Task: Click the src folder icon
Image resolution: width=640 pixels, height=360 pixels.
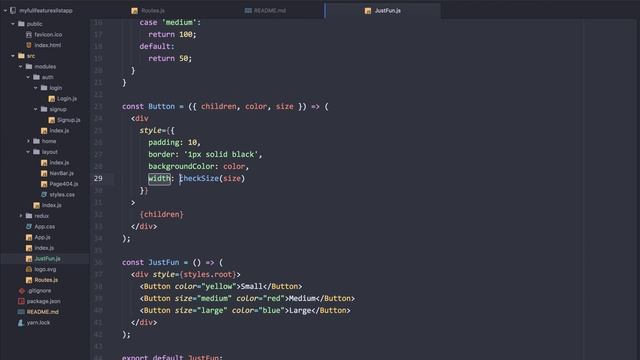Action: [21, 56]
